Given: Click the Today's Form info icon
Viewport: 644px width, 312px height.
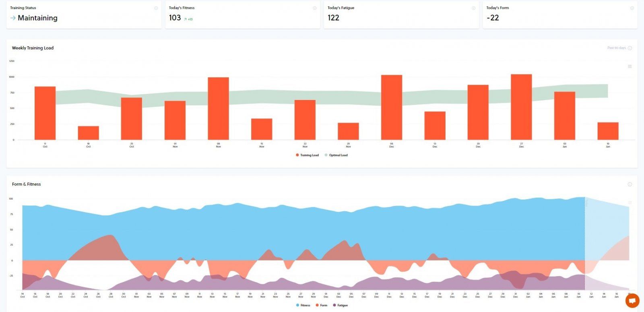Looking at the screenshot, I should click(x=632, y=8).
